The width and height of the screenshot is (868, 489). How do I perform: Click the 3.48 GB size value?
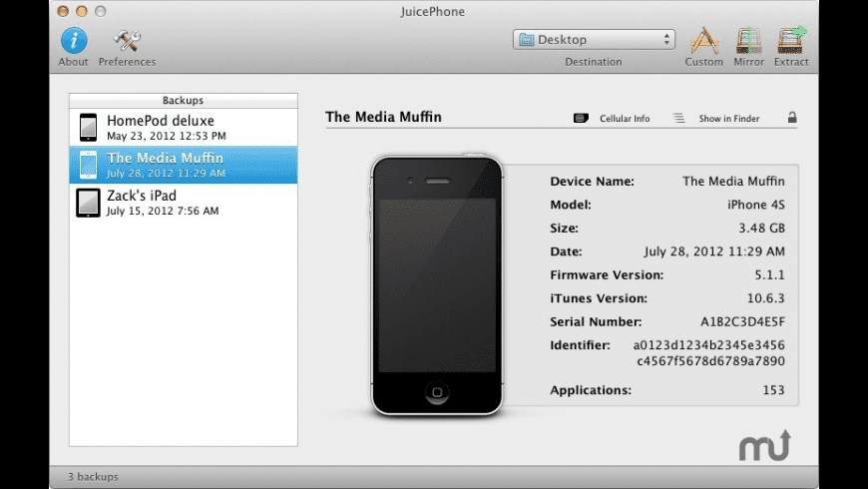pyautogui.click(x=761, y=229)
